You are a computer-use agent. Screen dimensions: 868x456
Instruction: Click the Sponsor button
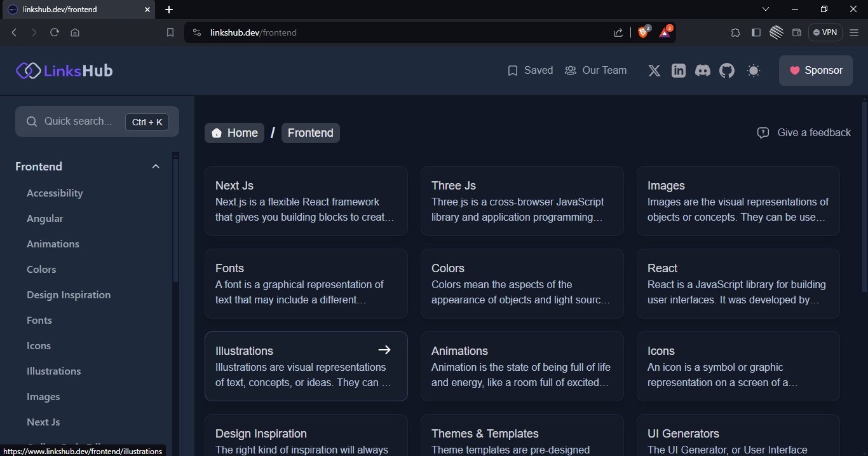(816, 71)
